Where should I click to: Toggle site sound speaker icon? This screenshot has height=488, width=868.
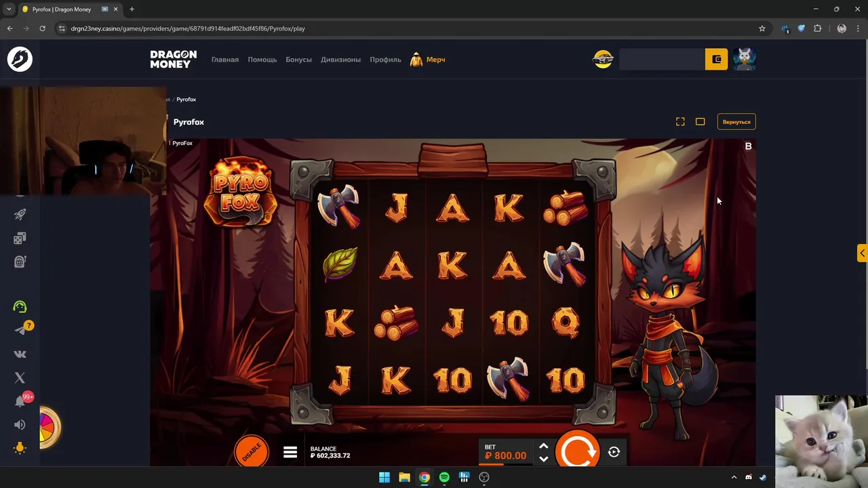click(20, 425)
